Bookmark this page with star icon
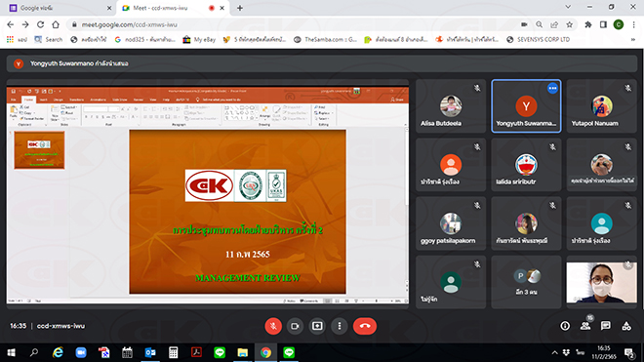This screenshot has width=644, height=362. [569, 24]
